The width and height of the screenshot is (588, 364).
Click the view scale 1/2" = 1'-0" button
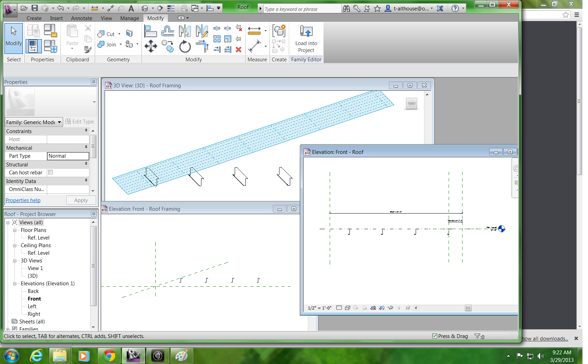[x=320, y=308]
